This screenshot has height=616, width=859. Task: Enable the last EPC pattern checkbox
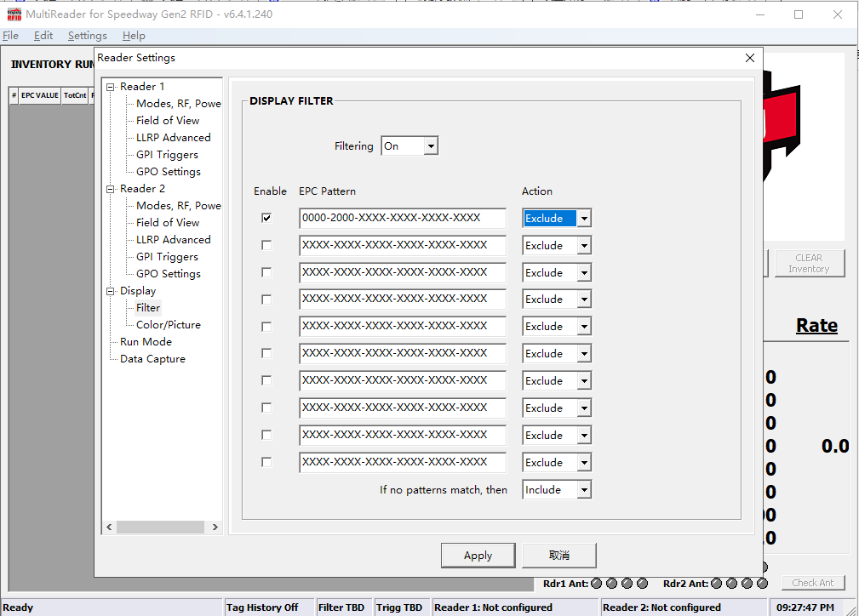[x=266, y=463]
